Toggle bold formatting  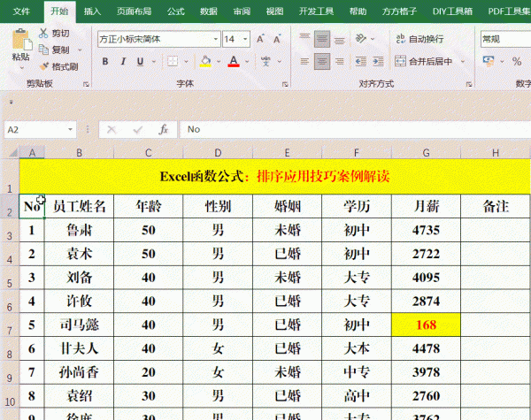coord(105,61)
